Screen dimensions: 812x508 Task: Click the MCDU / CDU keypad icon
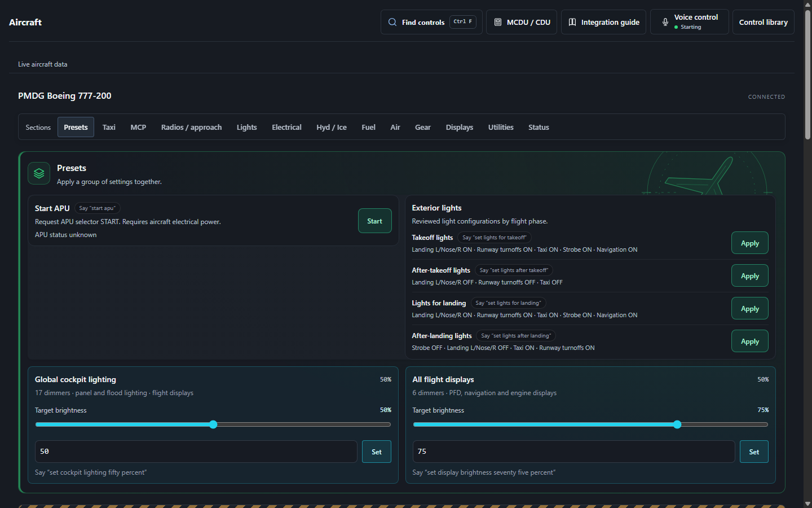[x=498, y=22]
